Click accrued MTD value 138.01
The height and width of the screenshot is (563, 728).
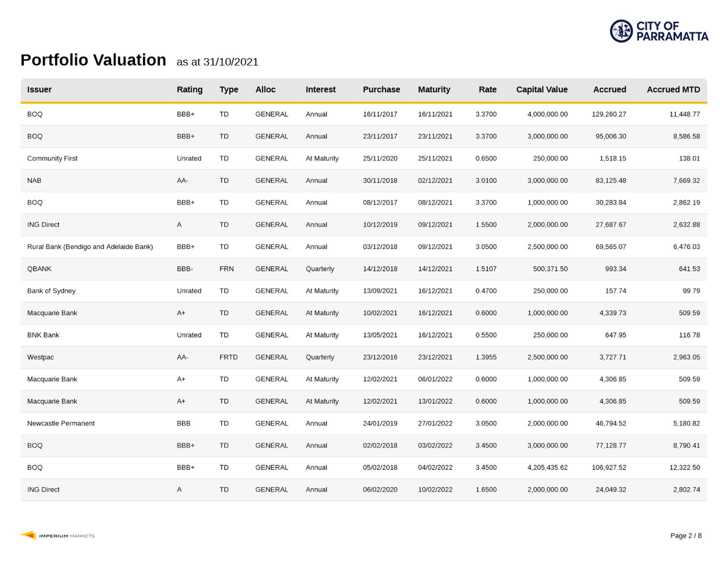[x=689, y=158]
